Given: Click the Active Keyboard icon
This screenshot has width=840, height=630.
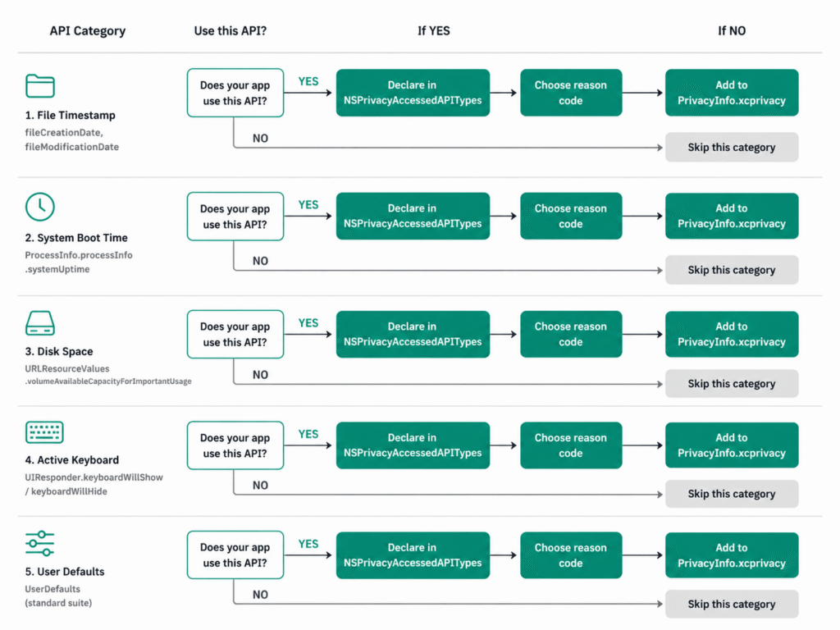Looking at the screenshot, I should (x=44, y=432).
